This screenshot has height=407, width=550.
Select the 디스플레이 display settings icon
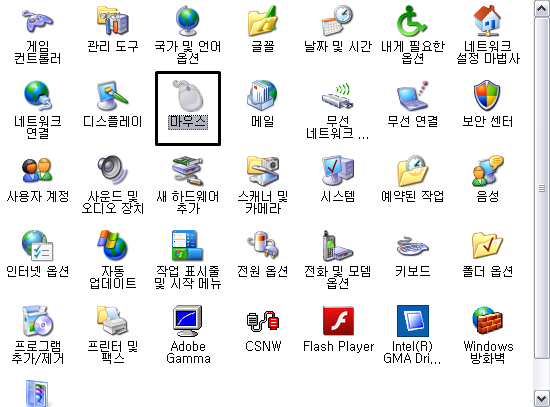click(x=113, y=95)
